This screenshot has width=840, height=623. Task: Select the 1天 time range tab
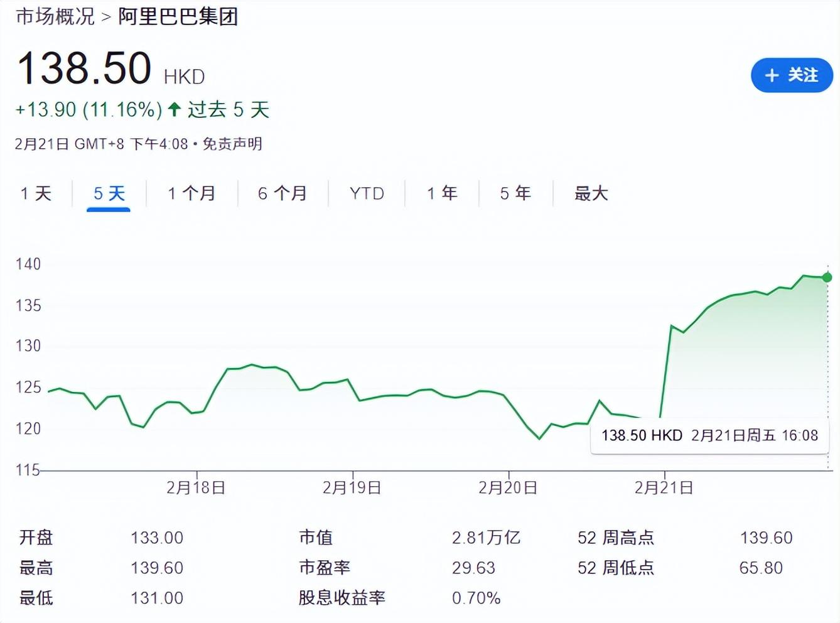click(36, 193)
